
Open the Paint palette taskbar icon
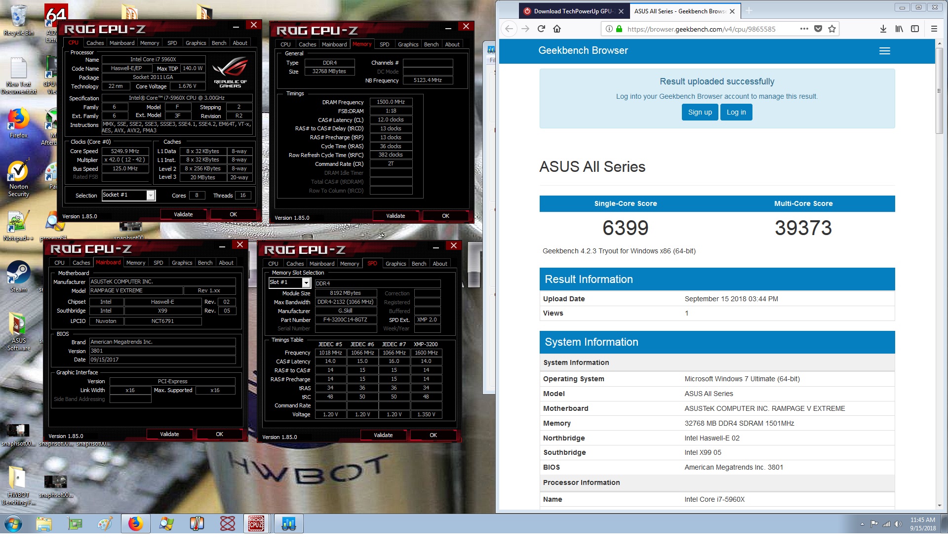point(105,523)
